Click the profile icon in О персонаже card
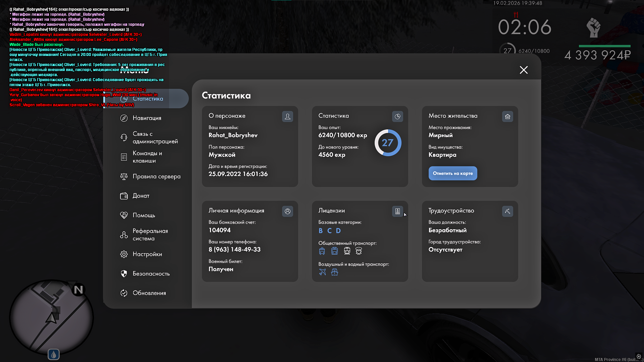The image size is (644, 362). (x=287, y=116)
